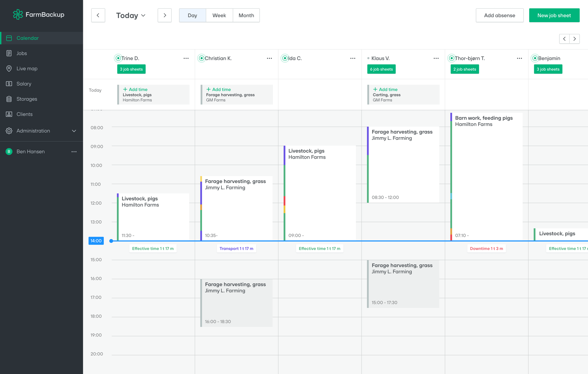Click Trine D.'s active status indicator
Image resolution: width=588 pixels, height=374 pixels.
(118, 58)
